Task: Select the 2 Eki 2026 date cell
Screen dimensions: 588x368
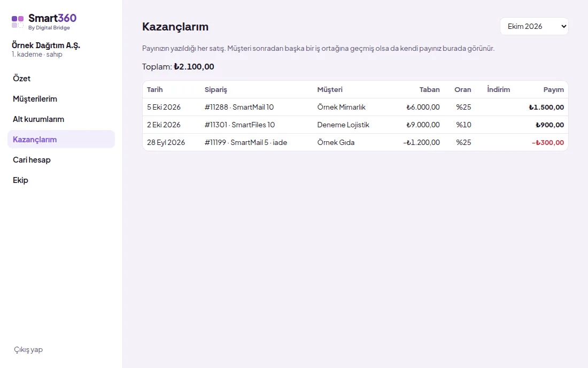Action: pos(164,125)
